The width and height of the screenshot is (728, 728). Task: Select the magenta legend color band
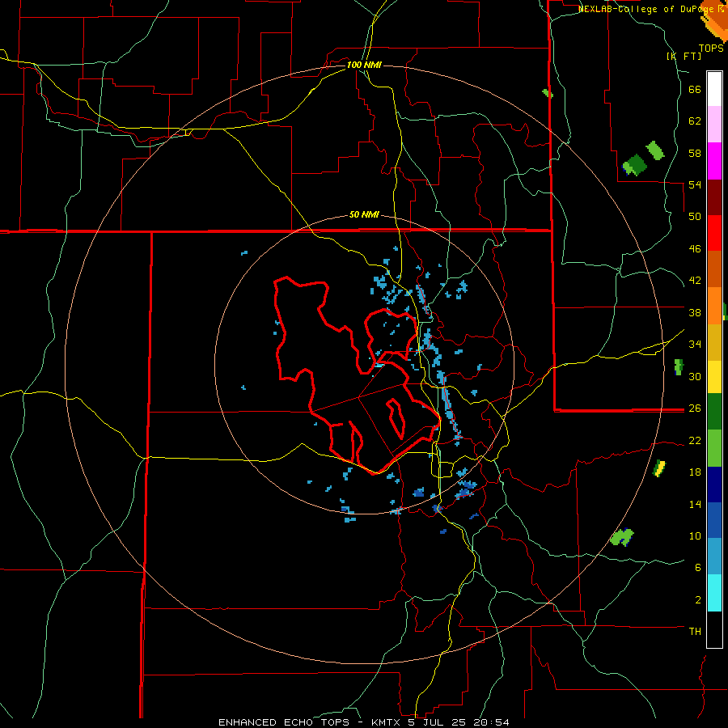pos(714,161)
